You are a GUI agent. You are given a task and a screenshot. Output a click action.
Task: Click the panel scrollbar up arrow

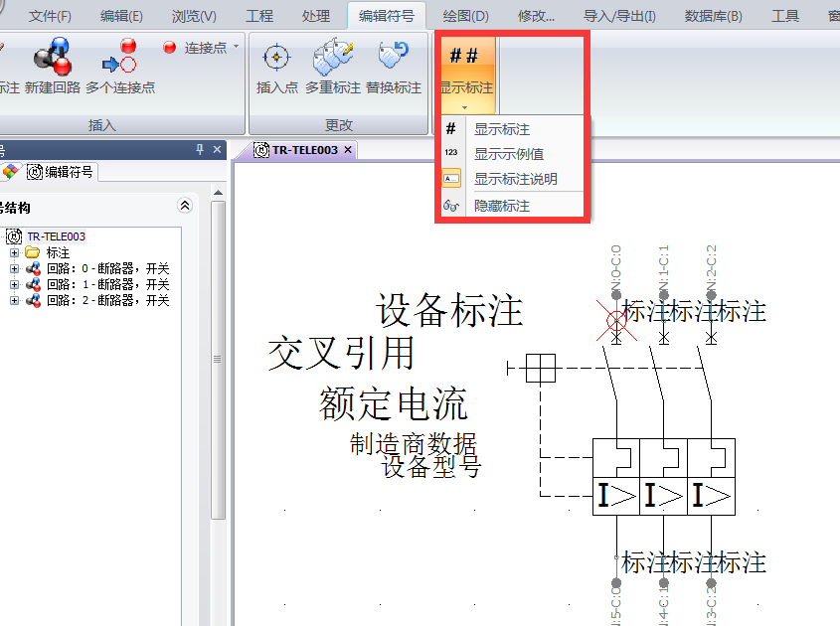pyautogui.click(x=218, y=192)
